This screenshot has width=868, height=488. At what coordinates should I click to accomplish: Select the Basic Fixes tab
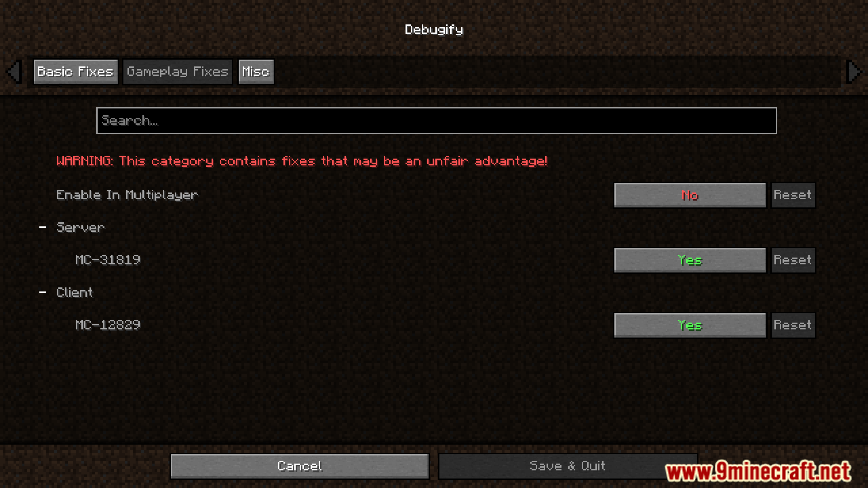[x=75, y=71]
